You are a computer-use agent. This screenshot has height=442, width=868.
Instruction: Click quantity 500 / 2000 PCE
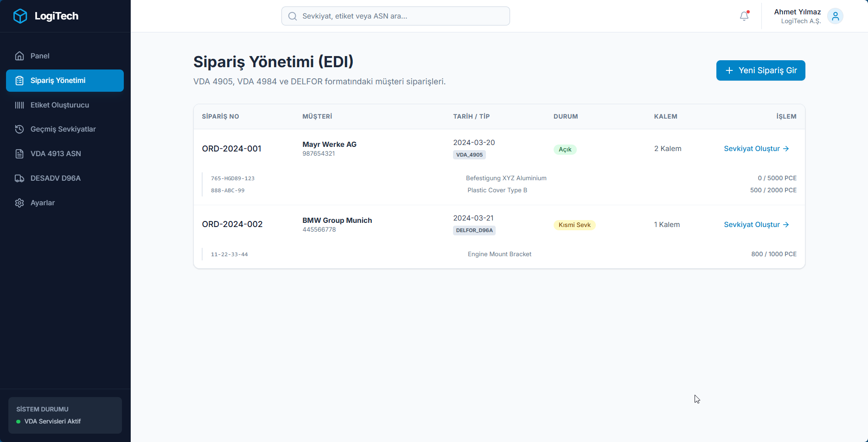coord(773,190)
